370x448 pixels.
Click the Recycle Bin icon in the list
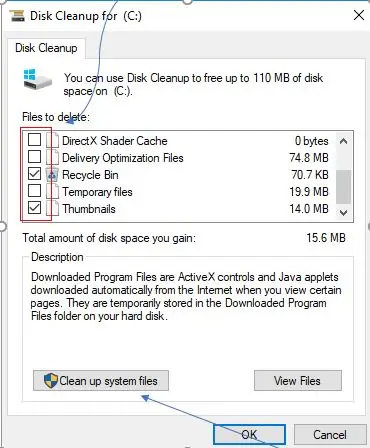pos(52,174)
